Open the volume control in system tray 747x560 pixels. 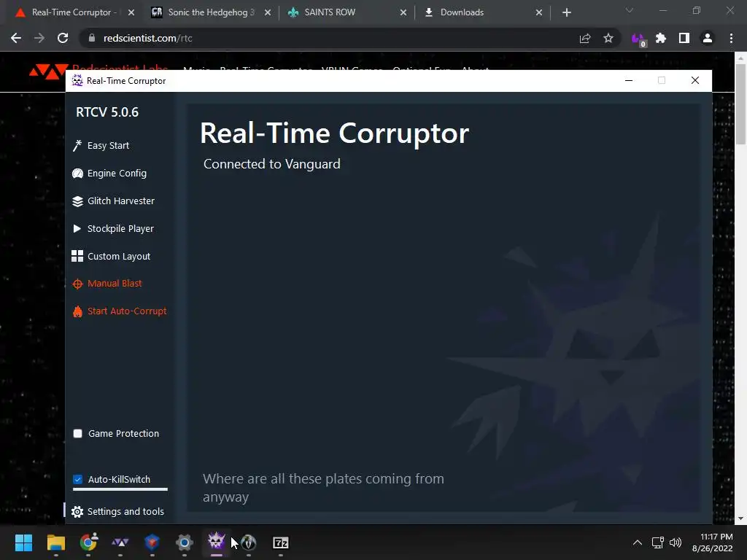click(x=675, y=542)
